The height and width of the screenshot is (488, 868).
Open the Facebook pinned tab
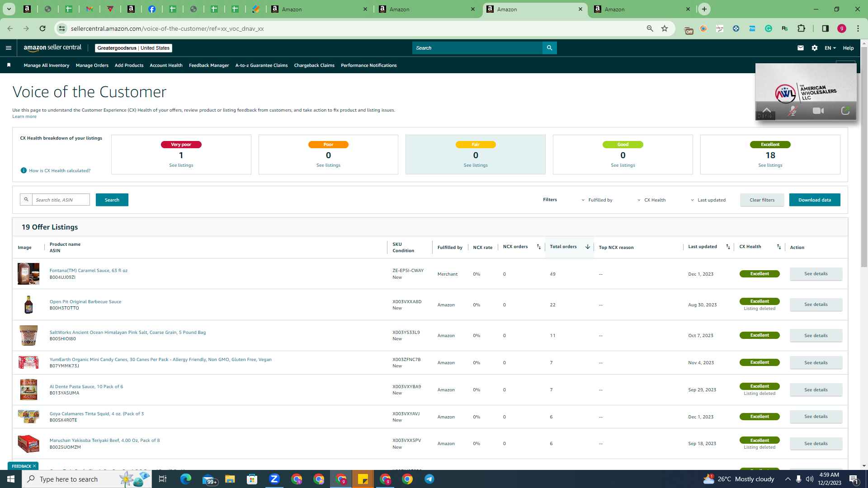tap(152, 9)
